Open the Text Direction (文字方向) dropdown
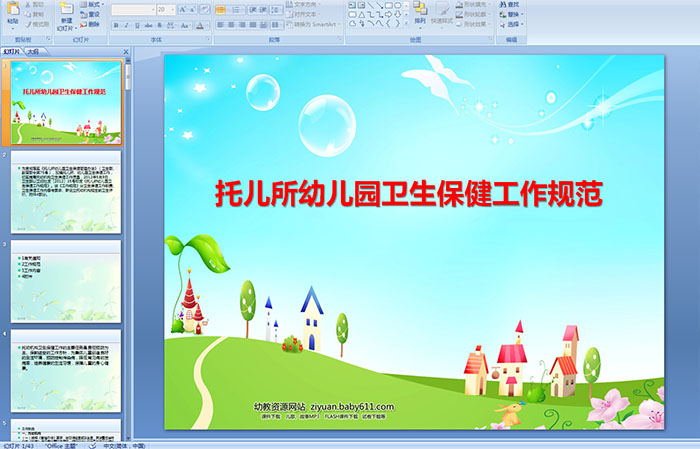 pyautogui.click(x=303, y=4)
